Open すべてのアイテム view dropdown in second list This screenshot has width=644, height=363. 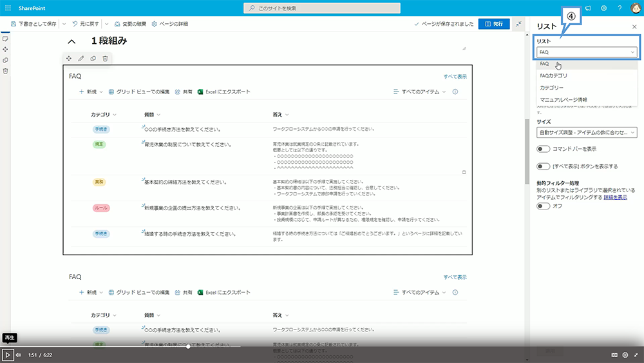[419, 292]
